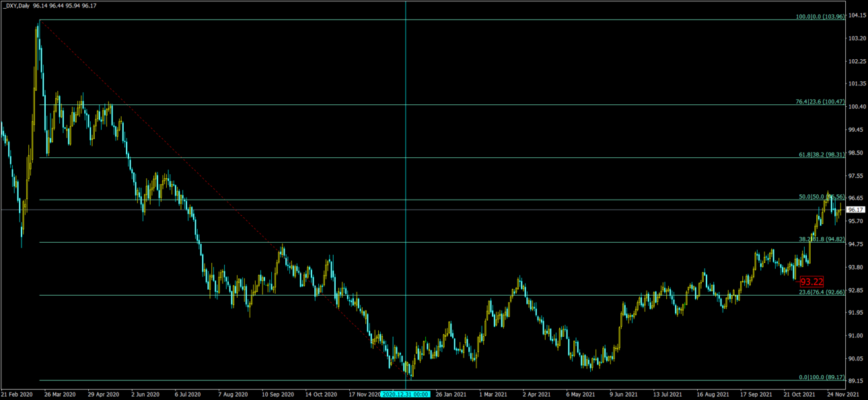Click the 21 Feb 2020 date on time axis
Image resolution: width=868 pixels, height=400 pixels.
17,395
